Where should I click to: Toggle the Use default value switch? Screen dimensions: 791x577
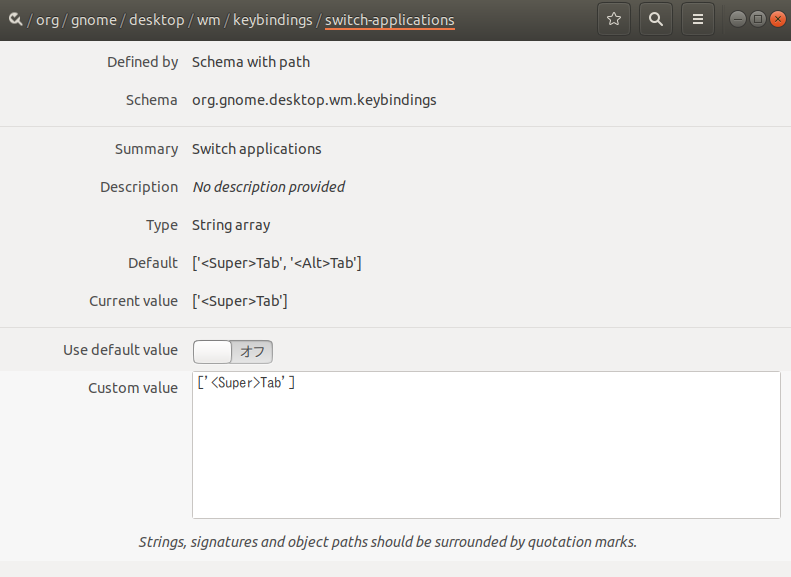click(233, 352)
